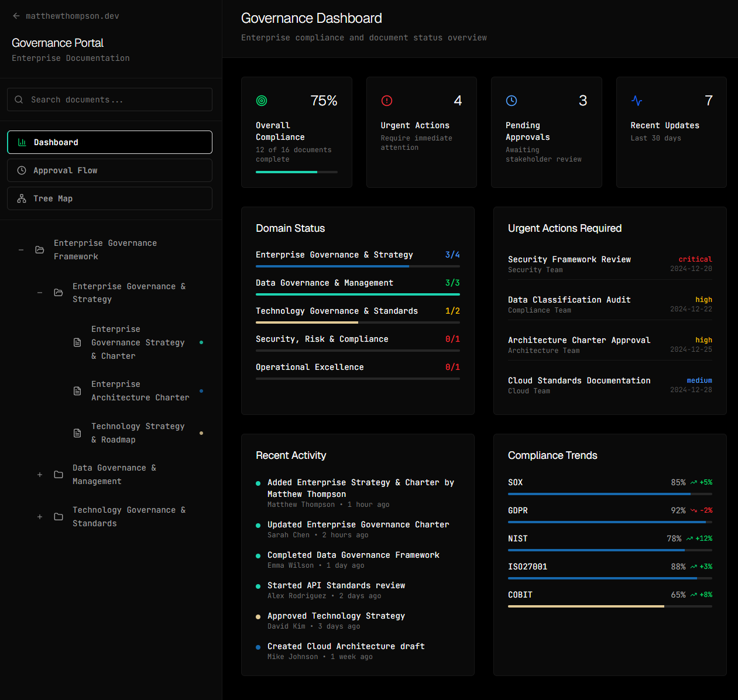
Task: Click 'Completed Data Governance Framework' activity entry
Action: pyautogui.click(x=358, y=560)
